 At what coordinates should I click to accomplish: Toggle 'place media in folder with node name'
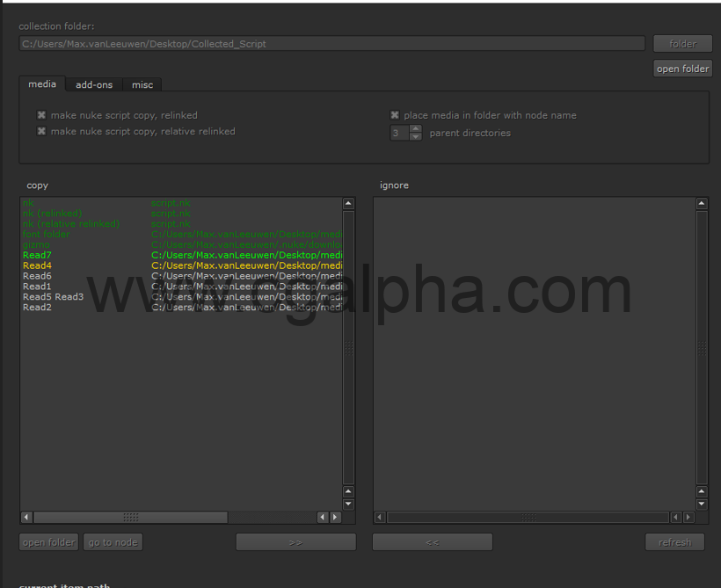tap(395, 115)
